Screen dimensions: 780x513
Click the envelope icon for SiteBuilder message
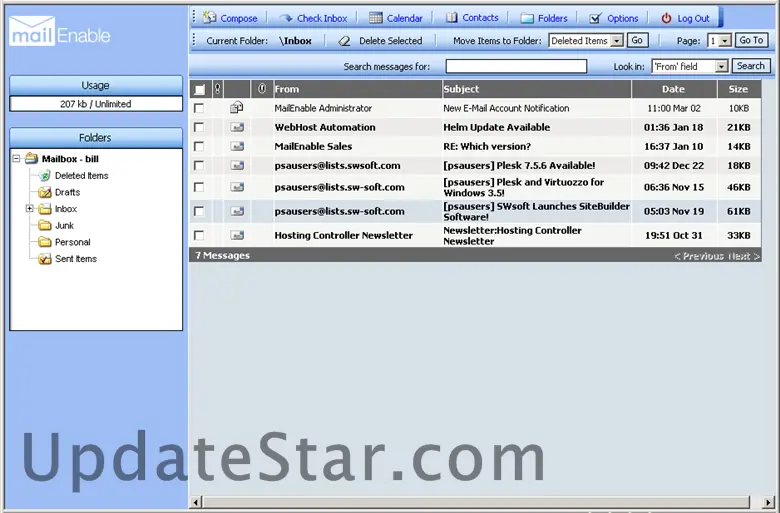[237, 211]
